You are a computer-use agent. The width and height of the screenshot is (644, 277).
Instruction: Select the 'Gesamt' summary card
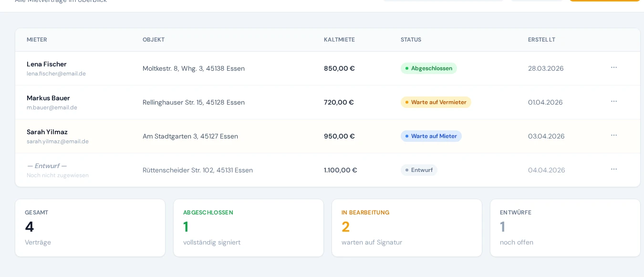pos(90,228)
